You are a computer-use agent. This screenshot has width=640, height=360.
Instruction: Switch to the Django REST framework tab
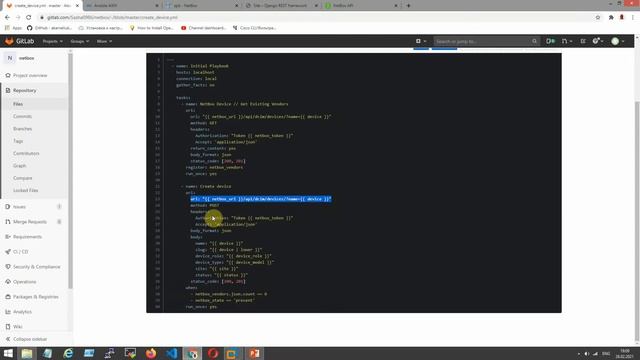pos(281,6)
